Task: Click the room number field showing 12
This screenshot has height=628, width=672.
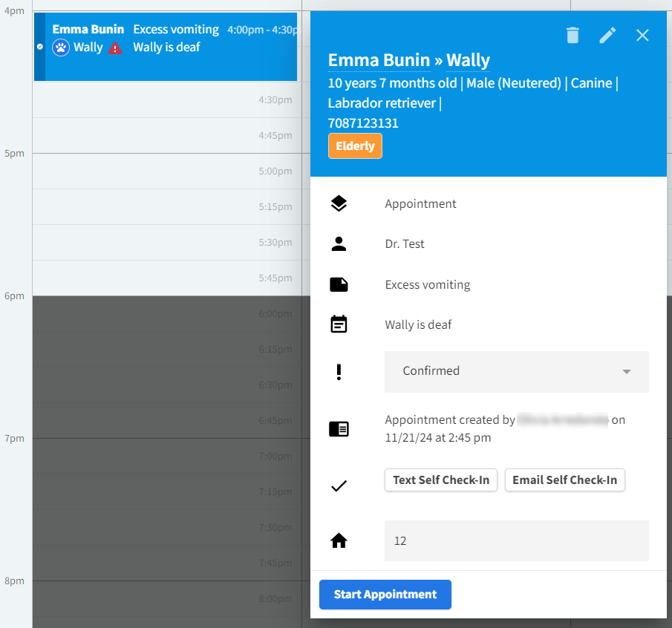Action: [516, 541]
